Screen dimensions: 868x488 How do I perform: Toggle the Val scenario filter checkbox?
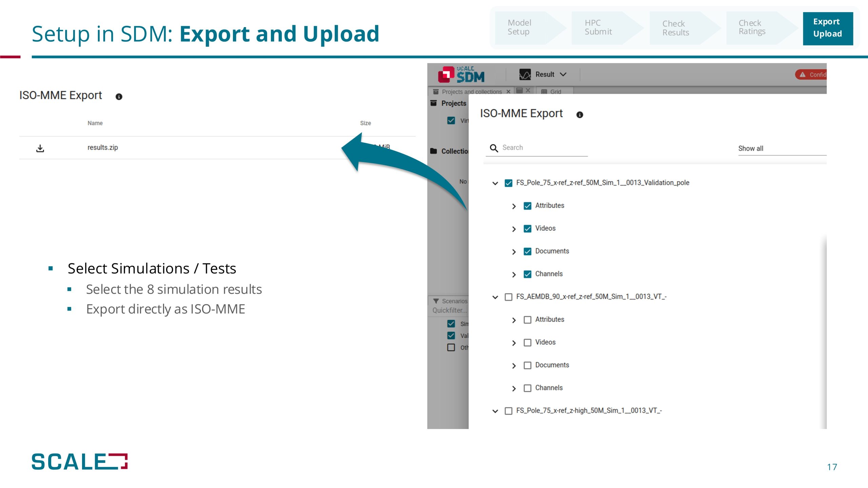coord(451,335)
